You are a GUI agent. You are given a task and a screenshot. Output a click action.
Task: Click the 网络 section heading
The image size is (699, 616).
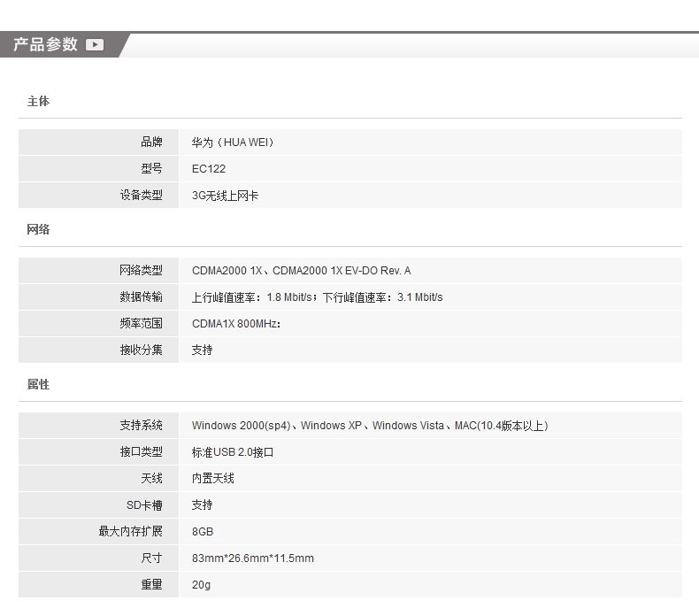(38, 230)
